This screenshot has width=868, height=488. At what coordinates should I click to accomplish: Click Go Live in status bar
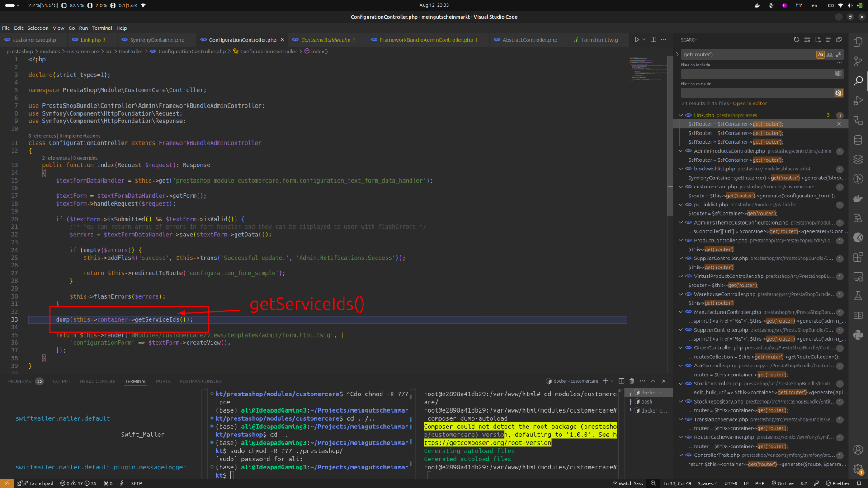tap(783, 483)
